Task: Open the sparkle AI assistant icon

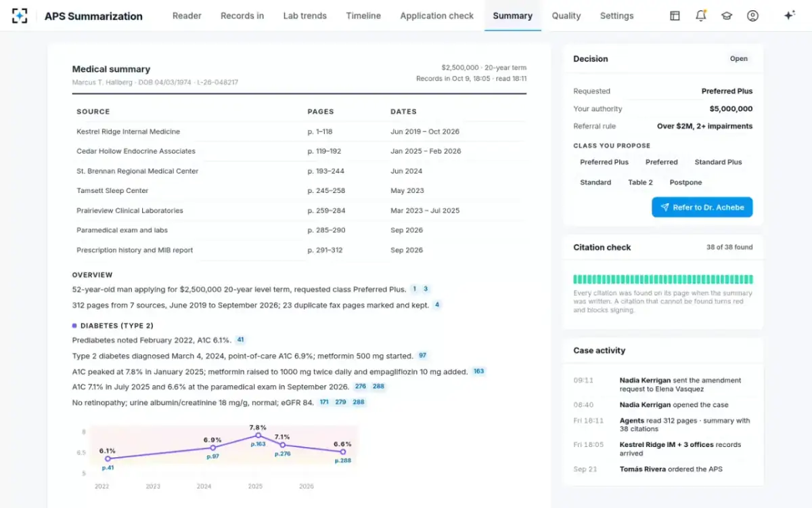Action: (789, 16)
